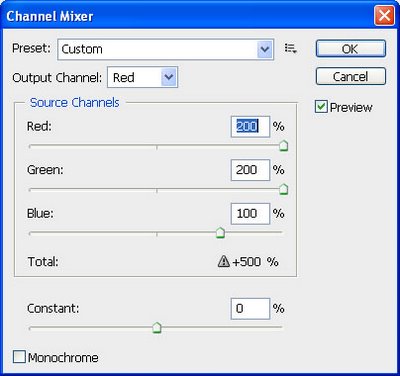
Task: Click the Channel Mixer title bar text
Action: coord(50,16)
